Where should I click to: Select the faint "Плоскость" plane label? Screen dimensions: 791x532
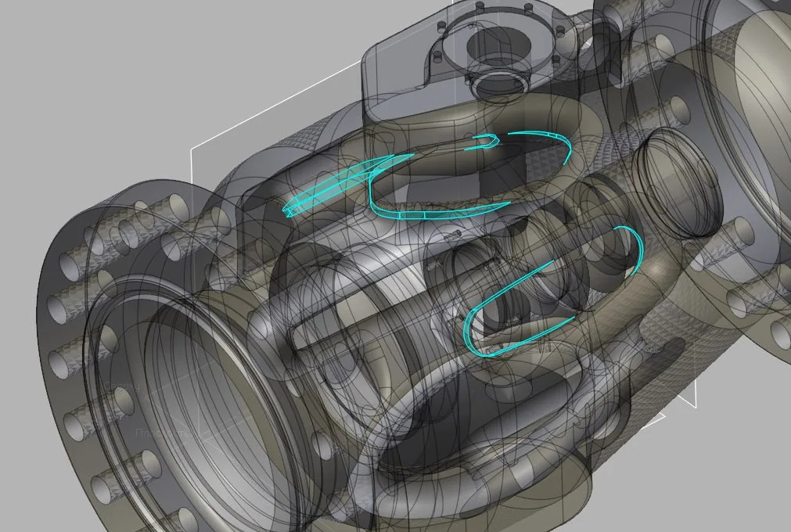[163, 433]
